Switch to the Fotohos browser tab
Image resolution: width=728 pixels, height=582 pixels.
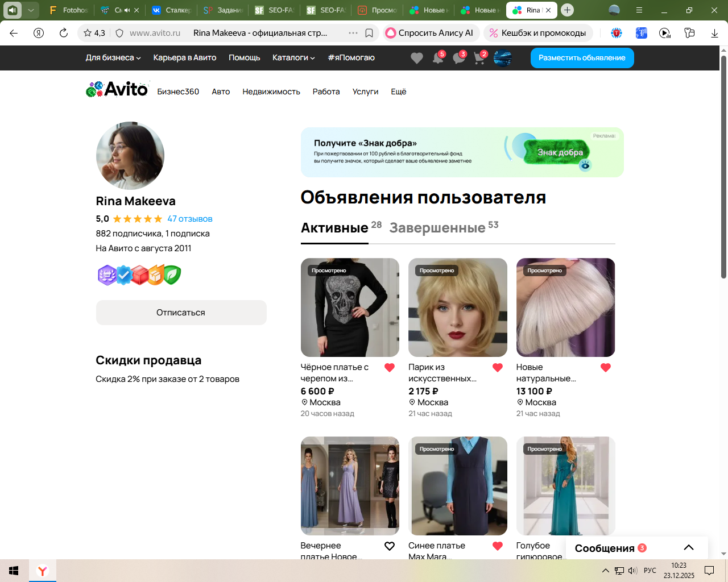(69, 10)
